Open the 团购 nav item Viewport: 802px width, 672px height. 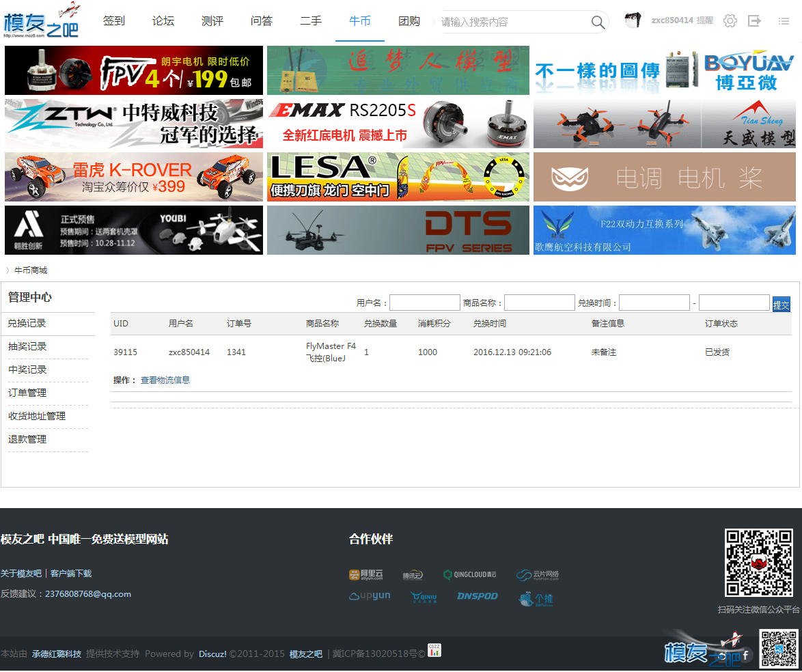pos(409,21)
